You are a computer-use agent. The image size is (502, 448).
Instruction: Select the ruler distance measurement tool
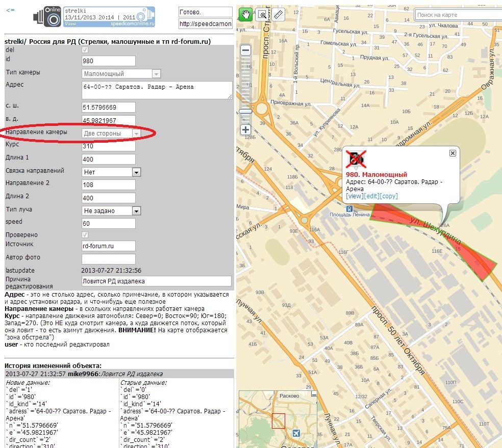click(278, 15)
